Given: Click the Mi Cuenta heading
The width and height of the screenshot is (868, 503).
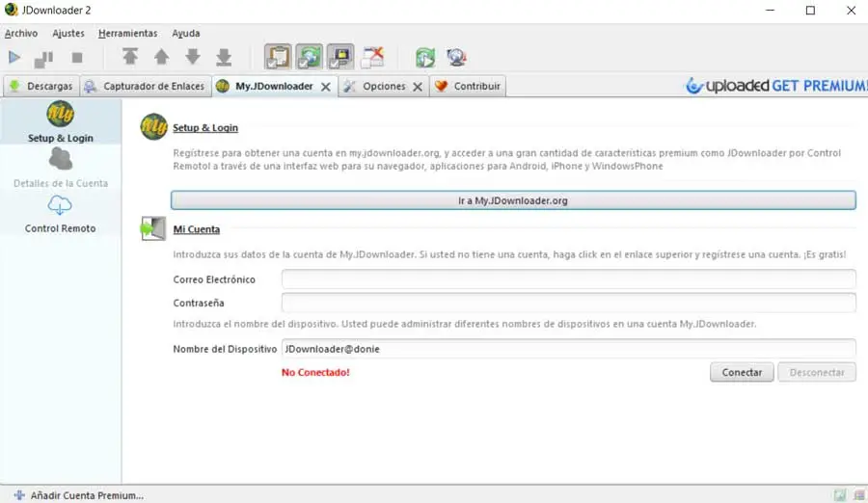Looking at the screenshot, I should pos(197,229).
